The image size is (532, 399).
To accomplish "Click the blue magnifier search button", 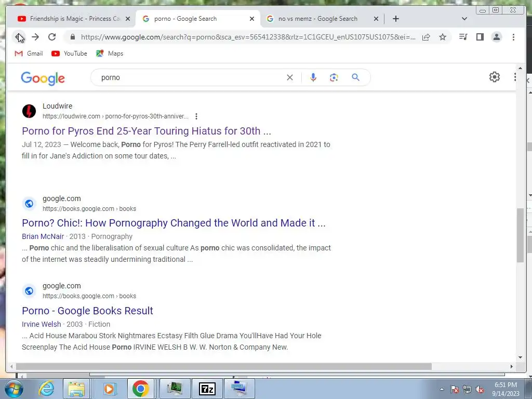I will pyautogui.click(x=355, y=77).
